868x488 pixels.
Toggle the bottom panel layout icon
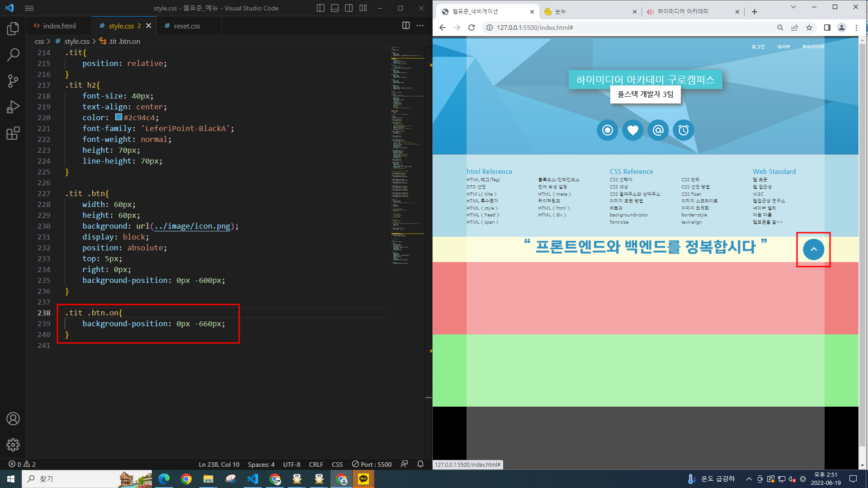(335, 8)
